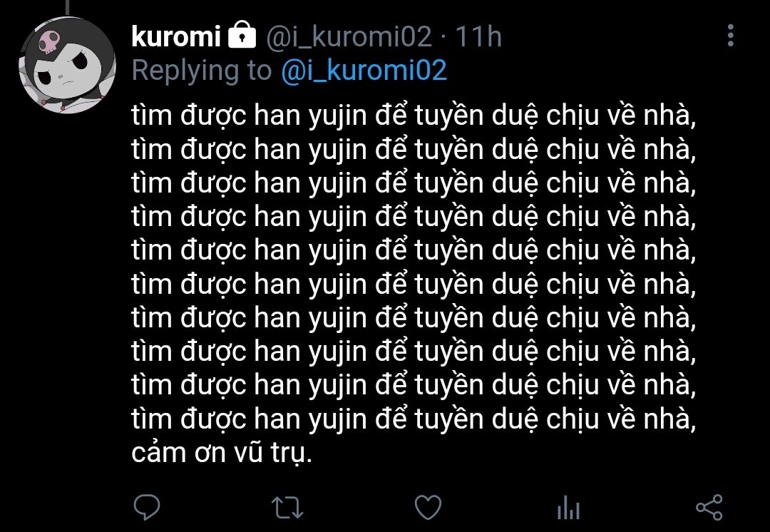
Task: Tap the last repeated "về nhà," line
Action: (414, 419)
